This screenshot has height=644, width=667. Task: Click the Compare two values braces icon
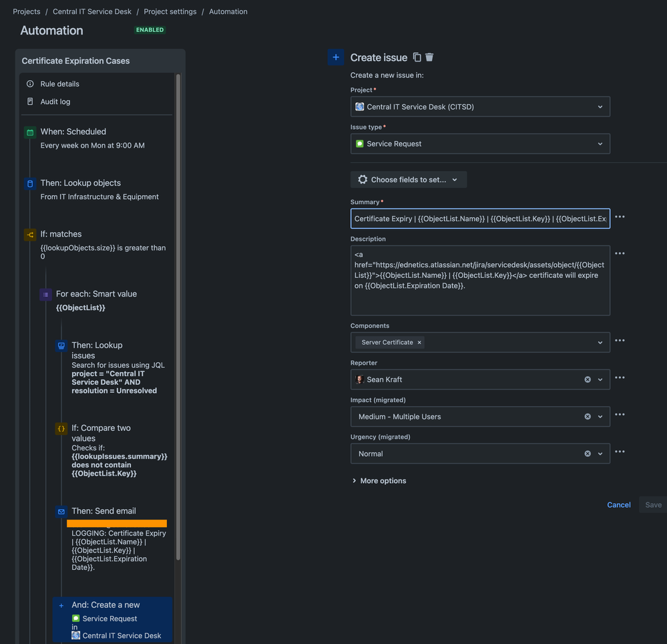pyautogui.click(x=61, y=429)
